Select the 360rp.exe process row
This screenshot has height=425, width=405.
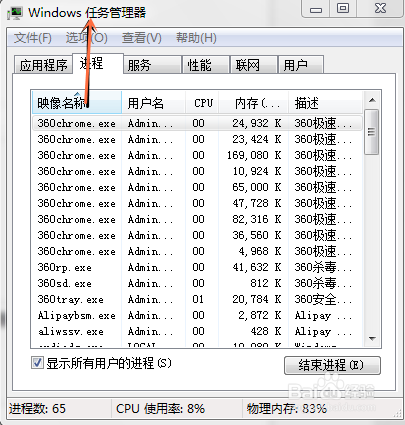pos(197,267)
